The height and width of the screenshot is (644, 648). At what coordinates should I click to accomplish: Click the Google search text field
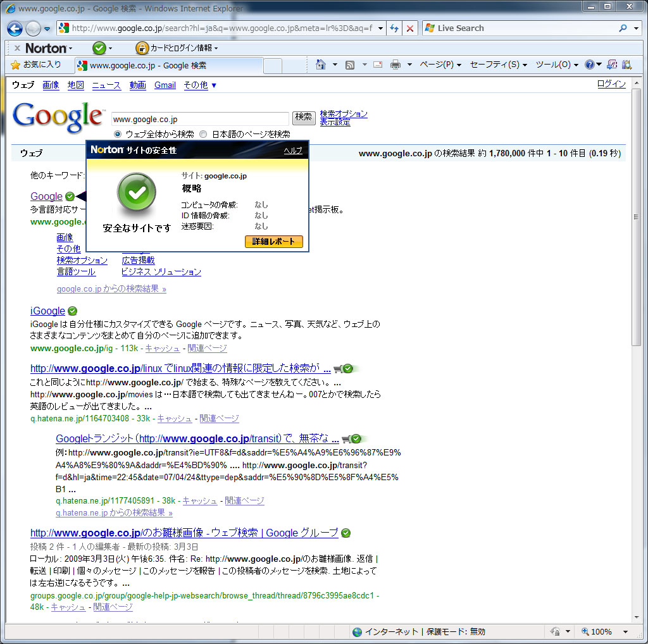200,119
